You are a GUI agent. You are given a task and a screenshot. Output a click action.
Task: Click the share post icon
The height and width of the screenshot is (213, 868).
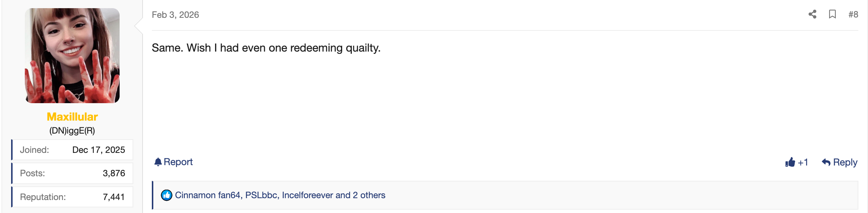tap(812, 14)
